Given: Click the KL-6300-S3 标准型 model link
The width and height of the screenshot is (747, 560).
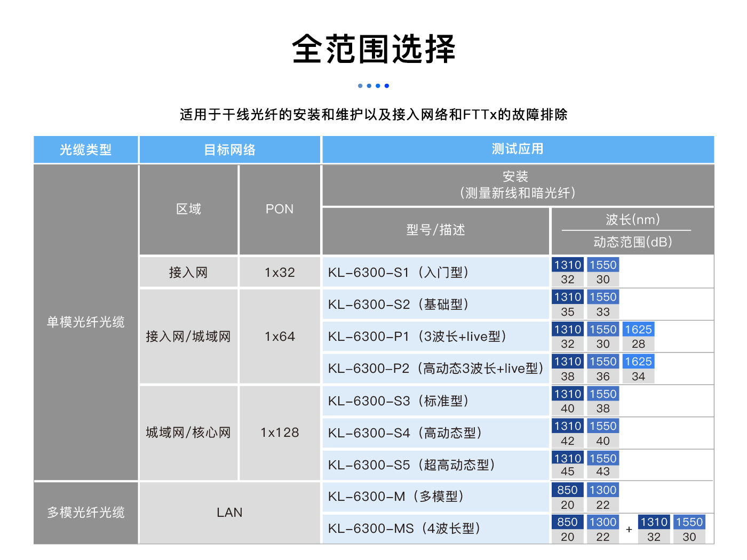Looking at the screenshot, I should pos(411,401).
